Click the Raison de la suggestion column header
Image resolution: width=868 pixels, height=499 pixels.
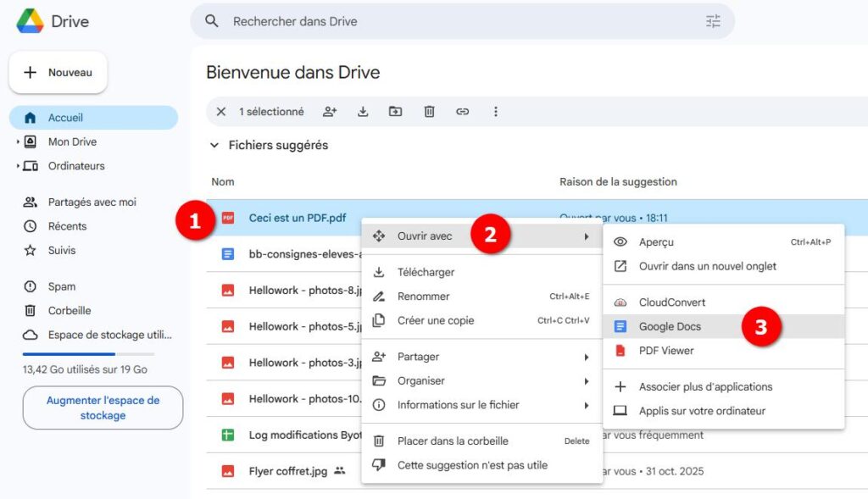tap(618, 182)
